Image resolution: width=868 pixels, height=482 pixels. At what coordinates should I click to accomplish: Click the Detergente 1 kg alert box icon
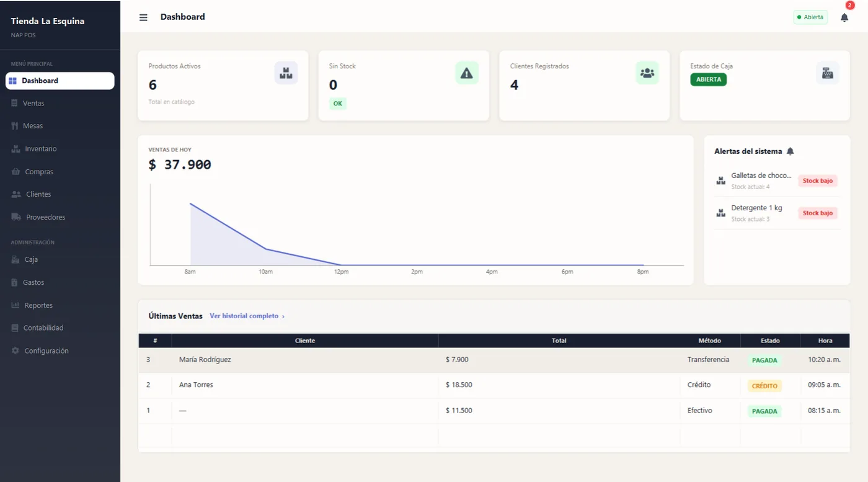[720, 213]
